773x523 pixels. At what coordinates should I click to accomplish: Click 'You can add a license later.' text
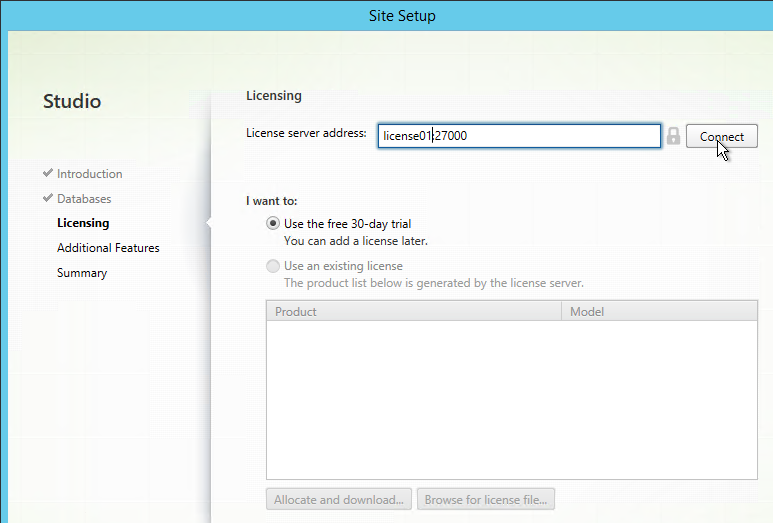(355, 241)
